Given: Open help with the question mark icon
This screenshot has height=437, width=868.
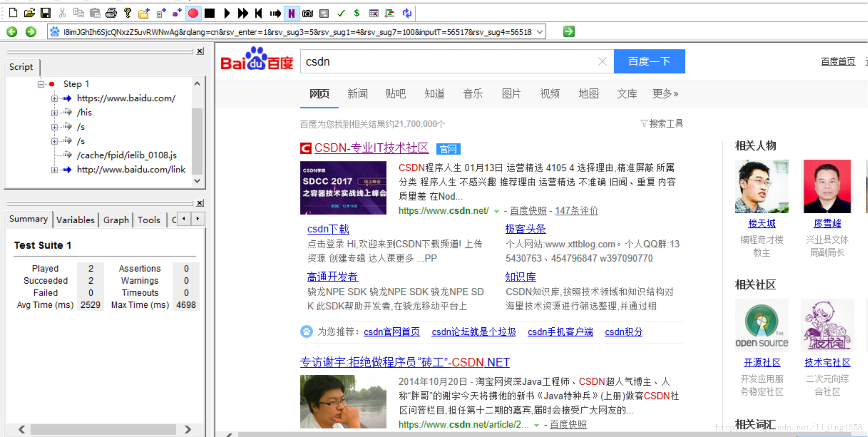Looking at the screenshot, I should (x=127, y=13).
